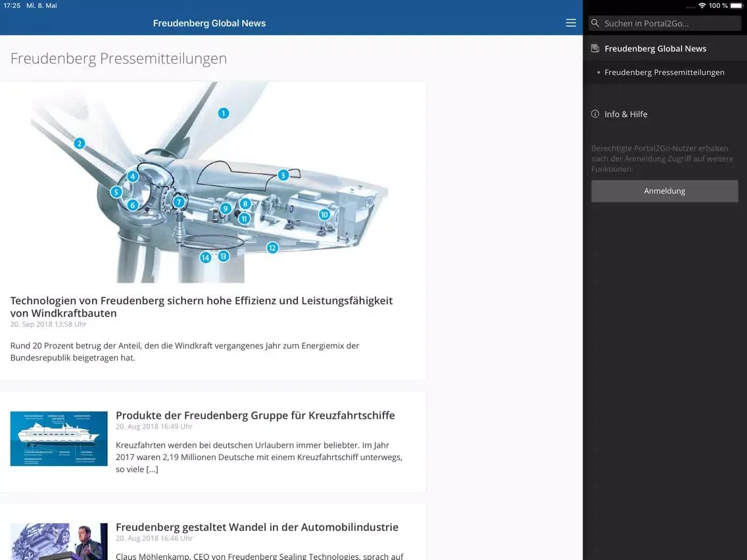Click the date '20. Aug 2018 16:46 Uhr'

point(155,538)
